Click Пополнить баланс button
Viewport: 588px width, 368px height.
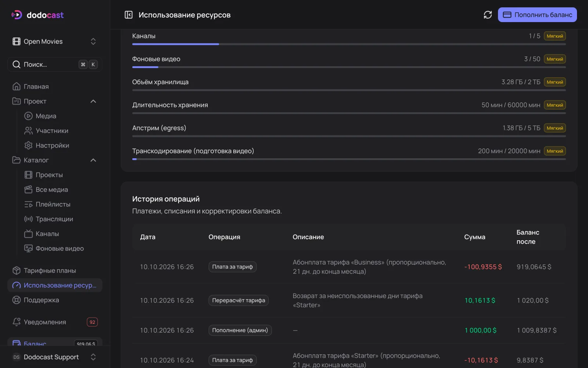(537, 15)
